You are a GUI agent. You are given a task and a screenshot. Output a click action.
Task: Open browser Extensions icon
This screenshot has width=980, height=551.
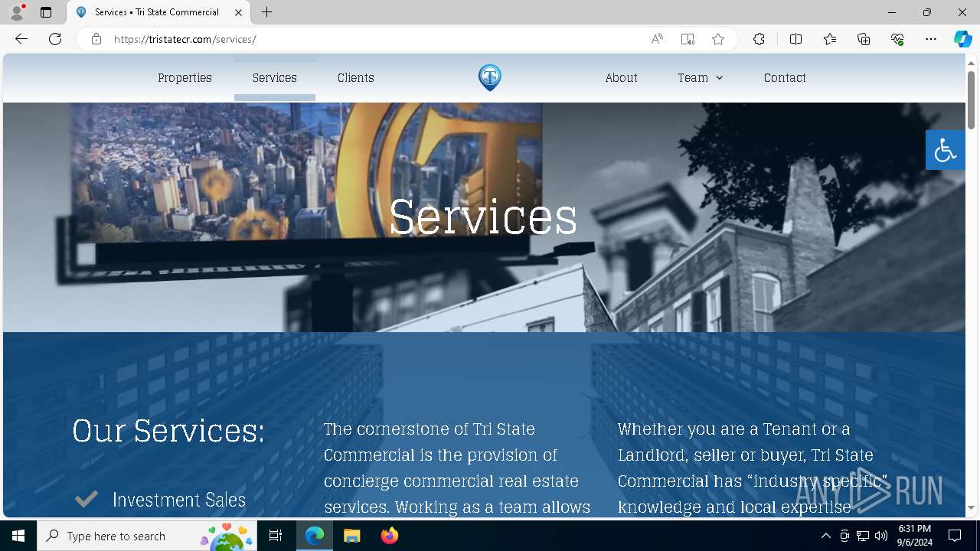tap(759, 39)
